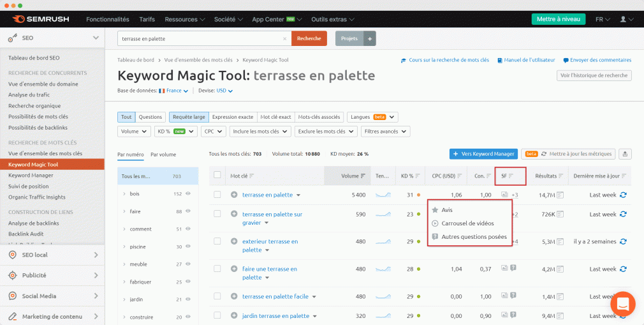
Task: Check the exterieur terrasse en palette checkbox
Action: 217,241
